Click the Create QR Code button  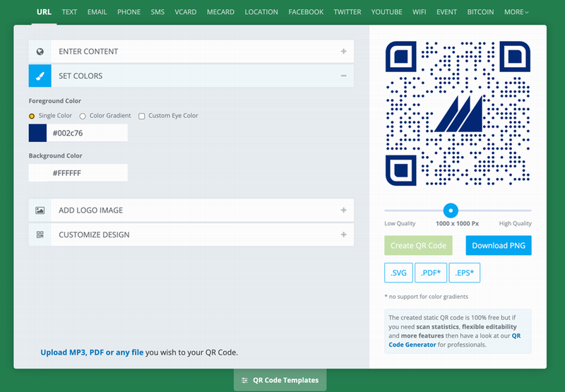tap(418, 245)
